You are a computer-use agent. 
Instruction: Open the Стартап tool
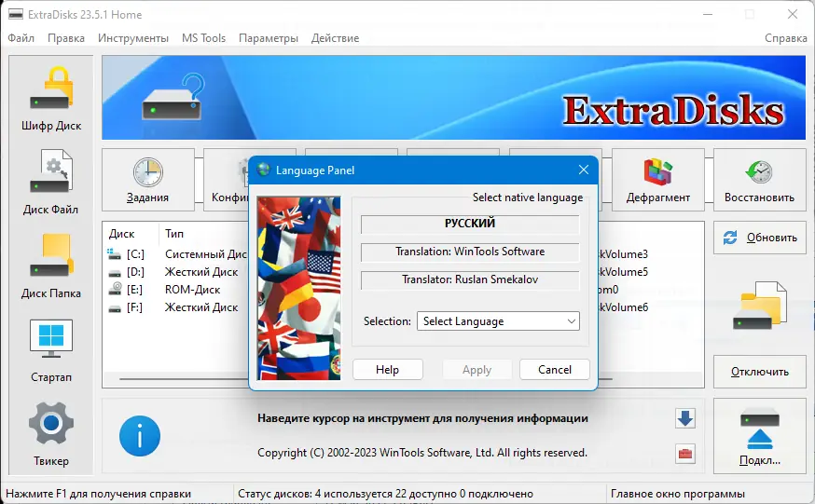tap(51, 350)
